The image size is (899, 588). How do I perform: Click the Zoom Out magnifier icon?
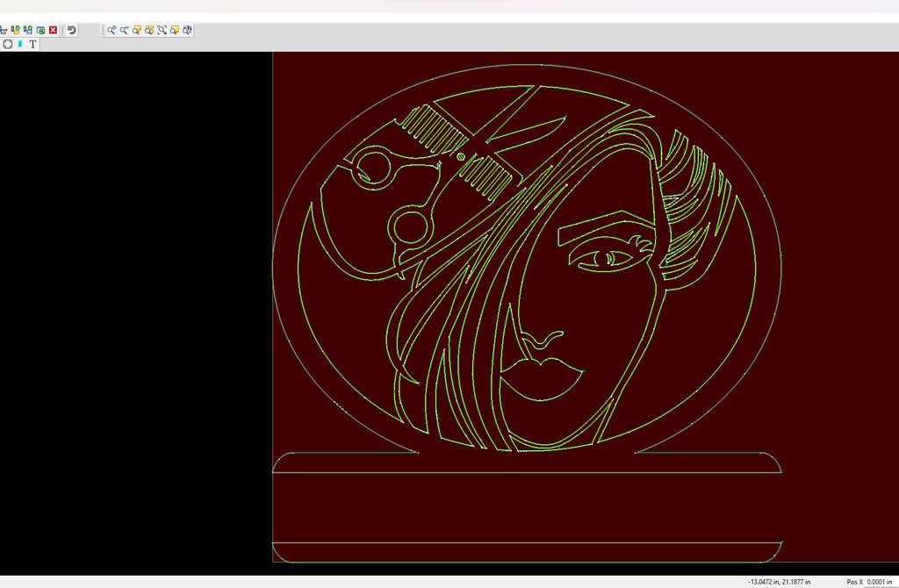(124, 30)
